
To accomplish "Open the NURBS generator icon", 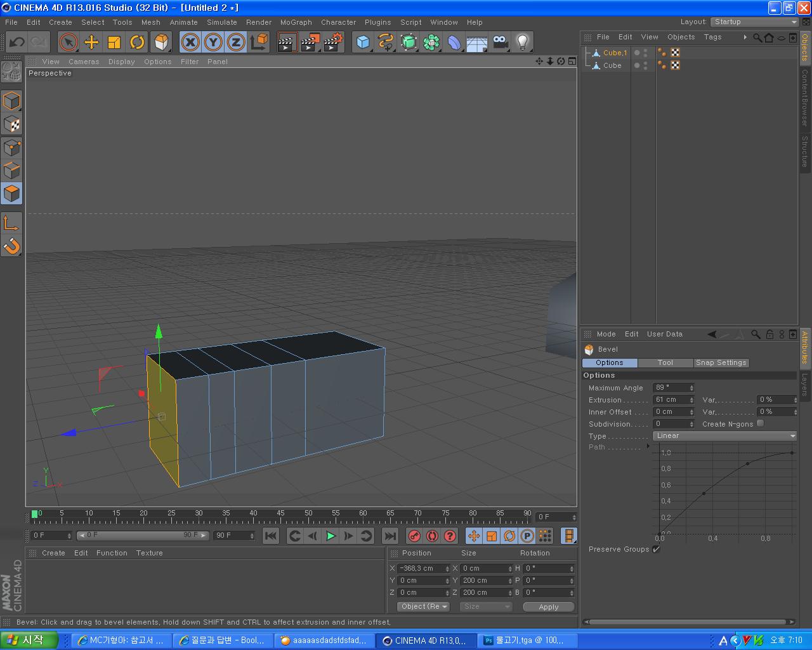I will 409,43.
